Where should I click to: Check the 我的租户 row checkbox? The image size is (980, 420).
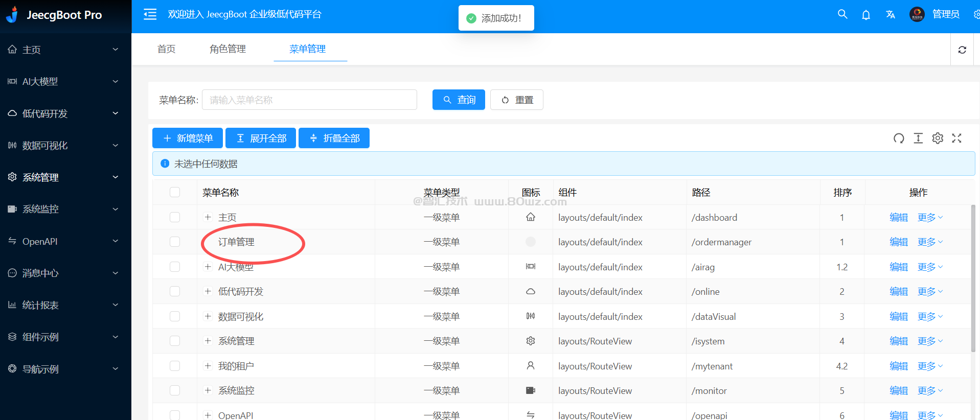tap(175, 366)
